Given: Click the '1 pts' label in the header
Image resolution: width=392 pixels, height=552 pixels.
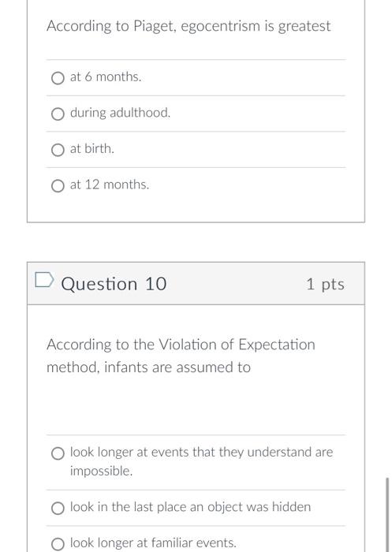Looking at the screenshot, I should 325,284.
